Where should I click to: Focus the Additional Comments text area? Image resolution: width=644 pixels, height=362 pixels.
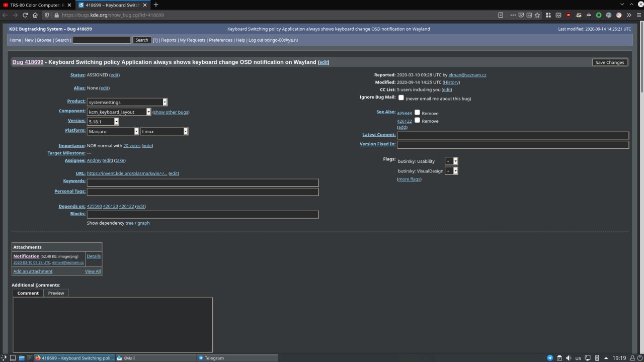click(113, 325)
